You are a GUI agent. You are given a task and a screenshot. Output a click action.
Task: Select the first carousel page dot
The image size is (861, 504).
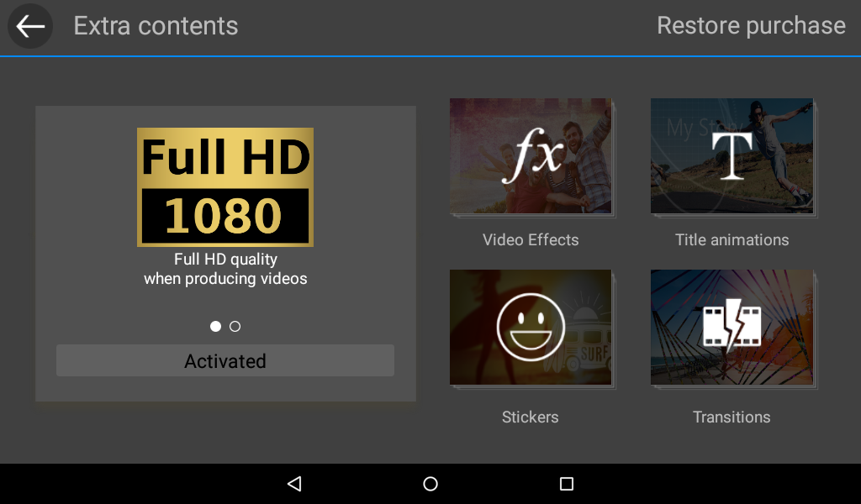point(216,326)
